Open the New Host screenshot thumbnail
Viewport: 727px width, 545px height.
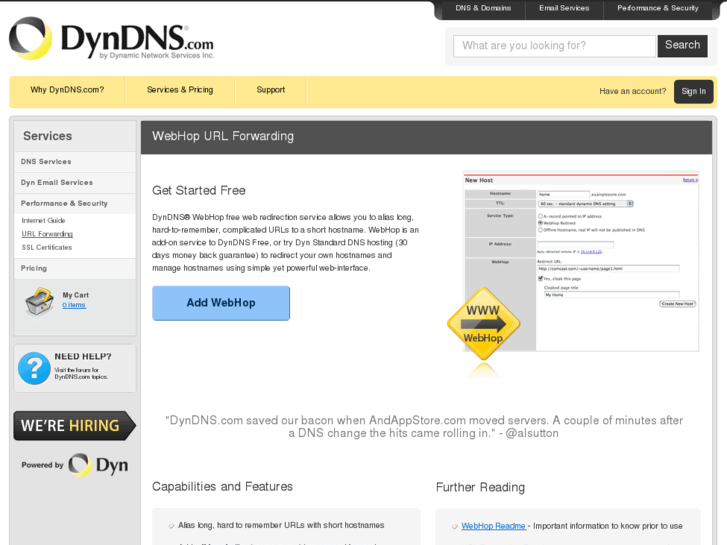(x=581, y=262)
